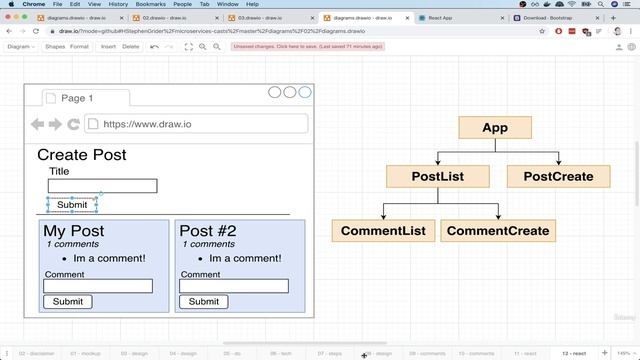Screen dimensions: 640x360
Task: Open the Shapes panel
Action: [55, 47]
